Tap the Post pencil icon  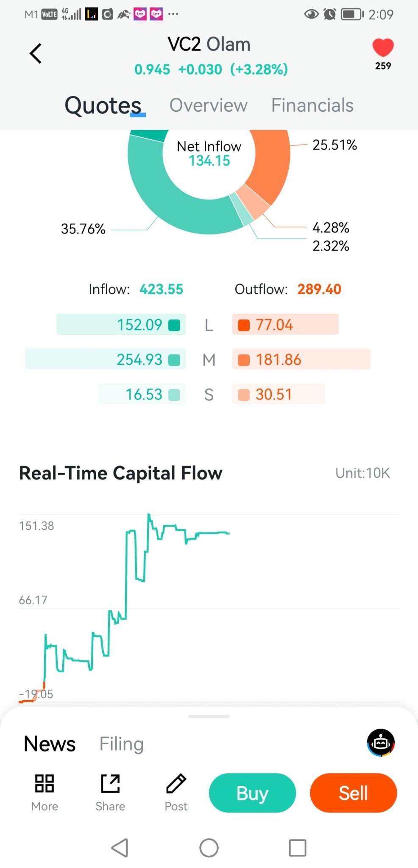(176, 783)
